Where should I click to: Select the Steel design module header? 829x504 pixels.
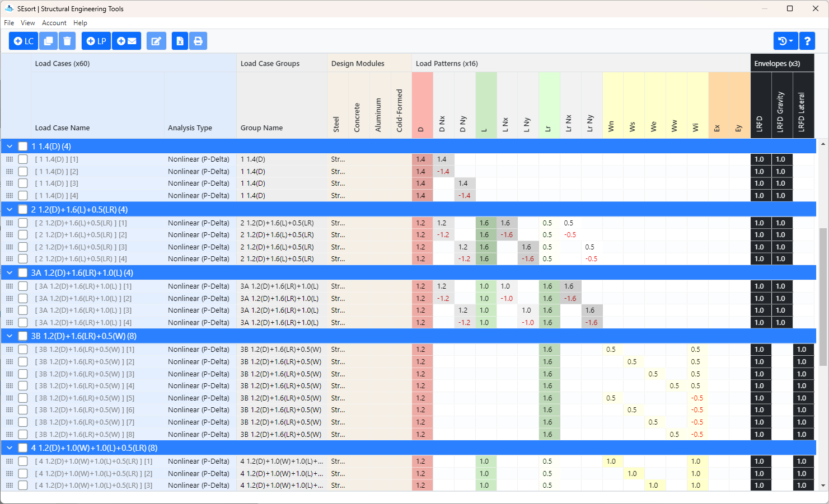coord(338,105)
